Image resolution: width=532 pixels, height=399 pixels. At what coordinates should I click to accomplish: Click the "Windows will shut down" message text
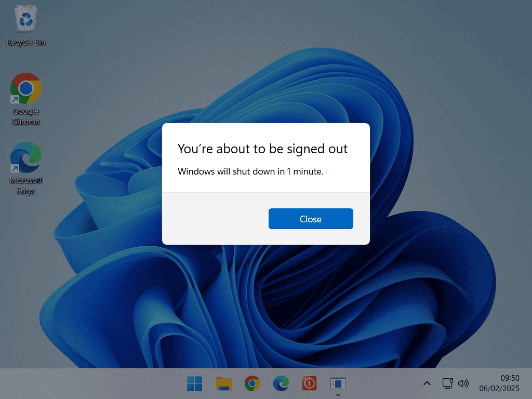tap(250, 171)
